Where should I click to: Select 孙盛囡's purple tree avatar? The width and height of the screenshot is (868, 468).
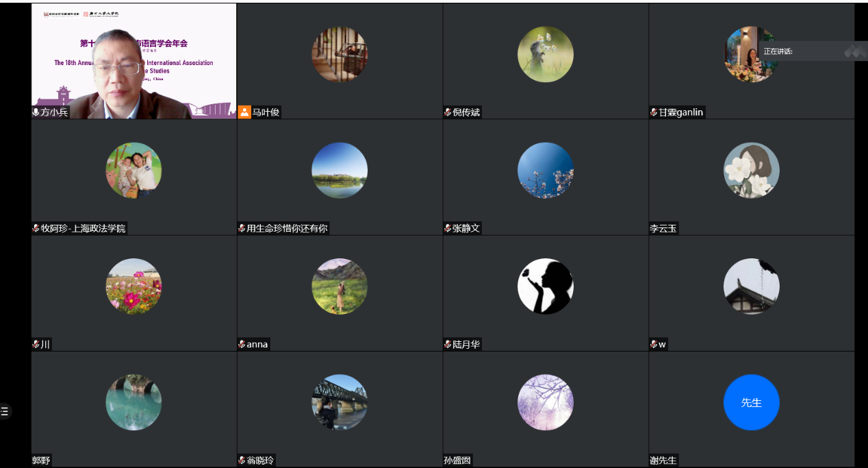(545, 402)
